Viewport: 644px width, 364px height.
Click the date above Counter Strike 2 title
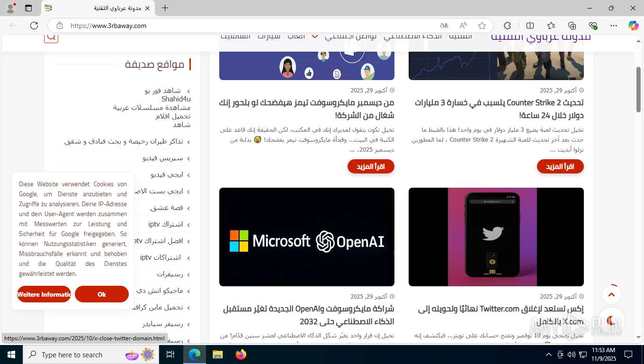point(558,90)
